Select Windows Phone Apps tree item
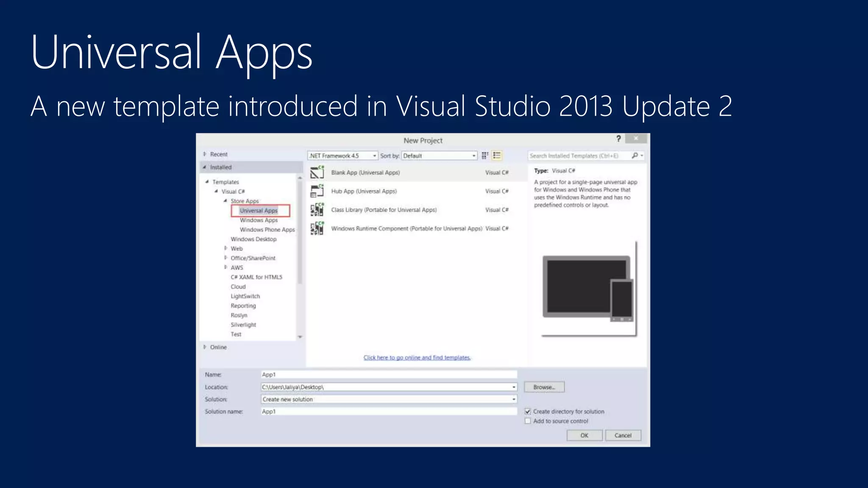The image size is (868, 488). (267, 230)
